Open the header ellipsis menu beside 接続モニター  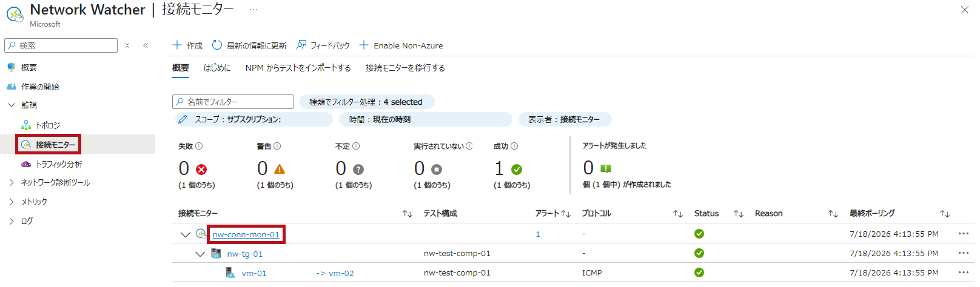(253, 10)
